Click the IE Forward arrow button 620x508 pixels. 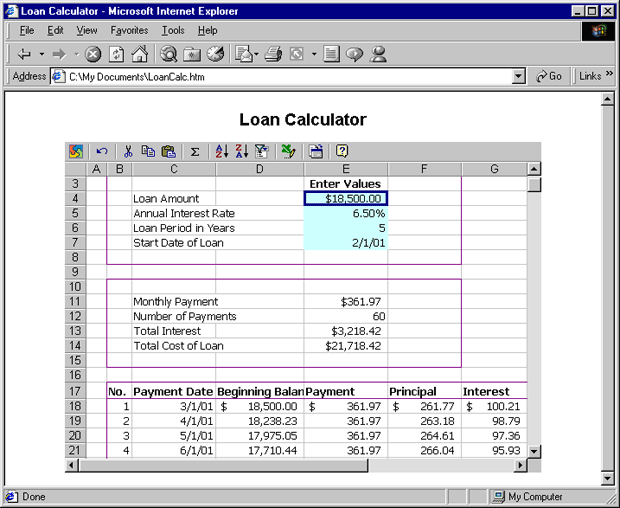[59, 54]
